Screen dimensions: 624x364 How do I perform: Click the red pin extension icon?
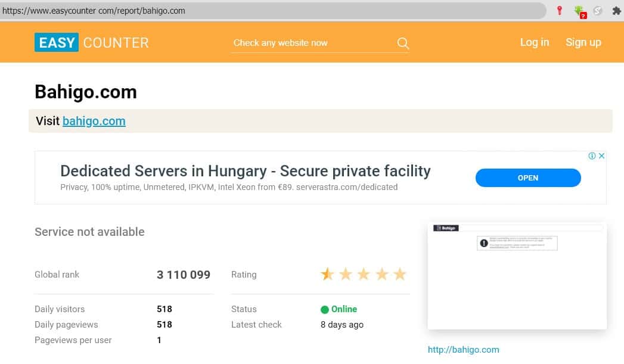click(559, 11)
